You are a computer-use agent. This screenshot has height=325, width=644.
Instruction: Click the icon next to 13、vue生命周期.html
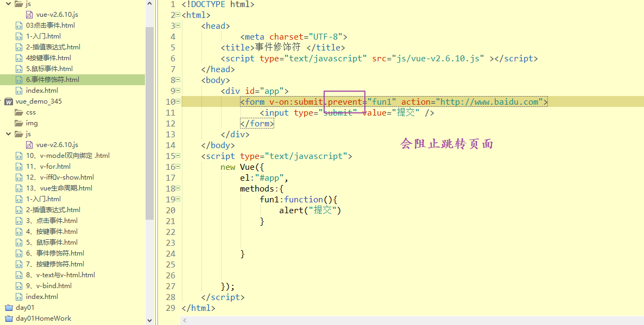click(x=19, y=188)
